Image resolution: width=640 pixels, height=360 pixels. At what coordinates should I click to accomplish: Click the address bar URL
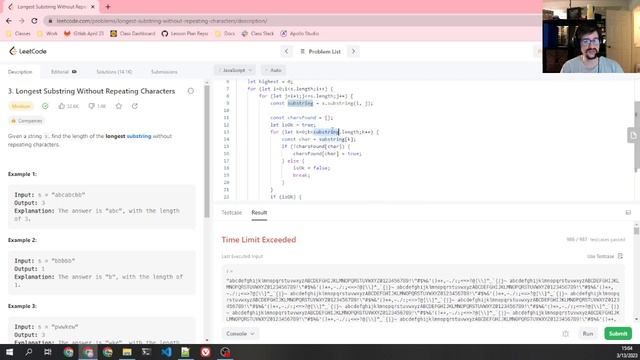[x=162, y=21]
